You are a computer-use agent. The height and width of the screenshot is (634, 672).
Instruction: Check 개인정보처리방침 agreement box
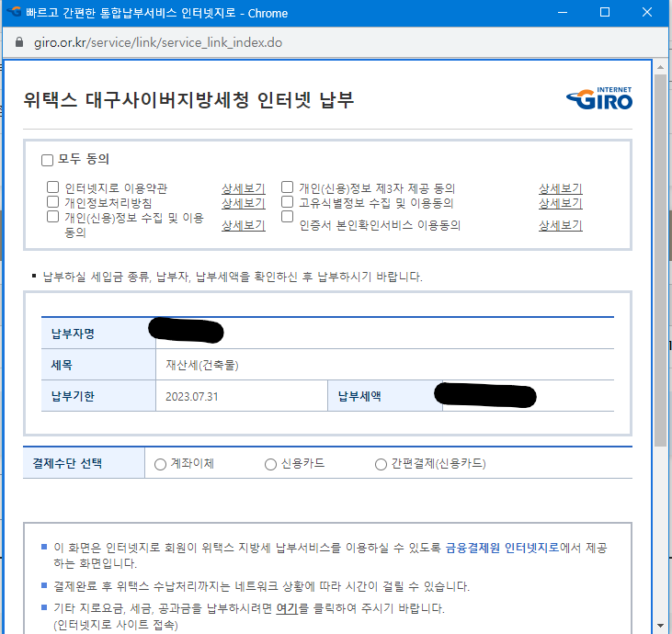click(x=52, y=202)
